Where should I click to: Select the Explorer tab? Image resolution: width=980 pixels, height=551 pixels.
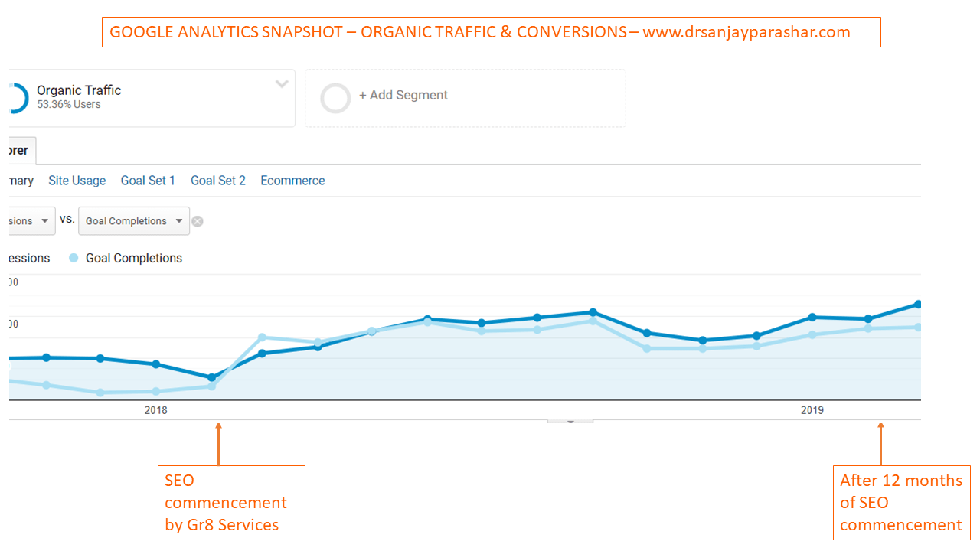pyautogui.click(x=18, y=151)
